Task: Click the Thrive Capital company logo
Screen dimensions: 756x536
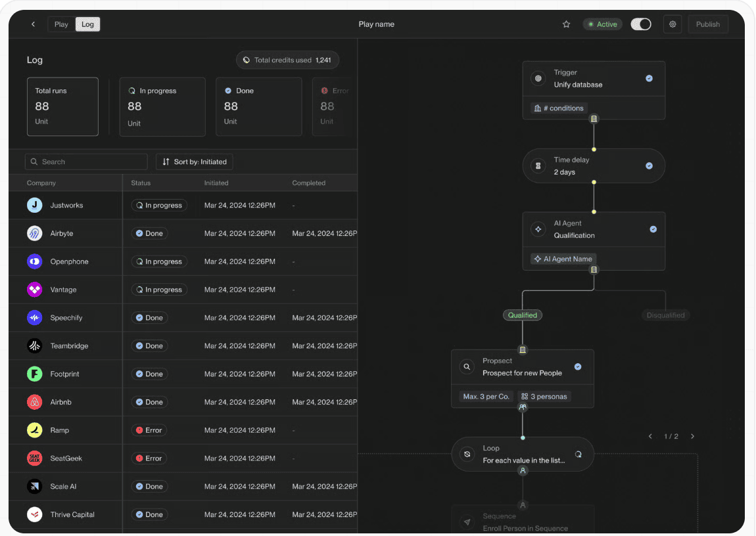Action: 35,514
